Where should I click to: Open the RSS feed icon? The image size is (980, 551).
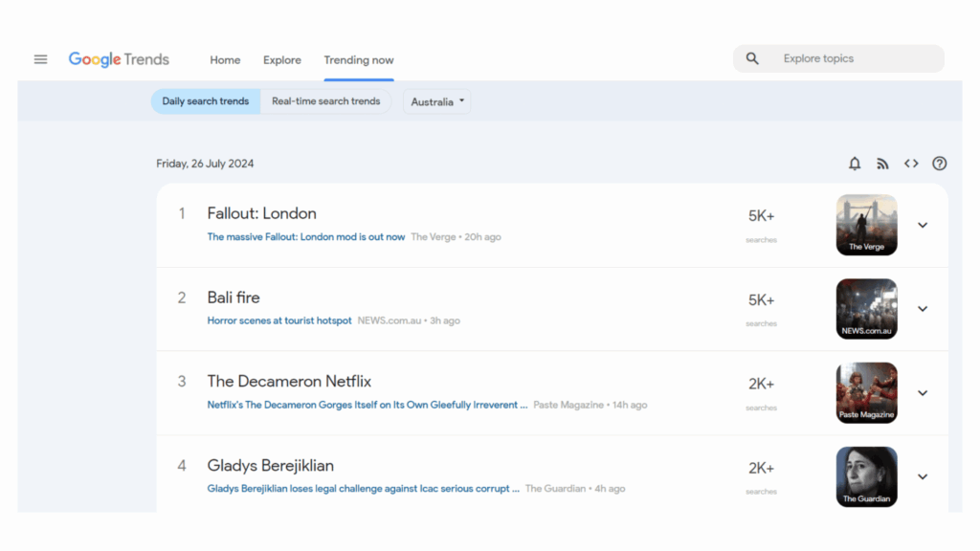[882, 164]
